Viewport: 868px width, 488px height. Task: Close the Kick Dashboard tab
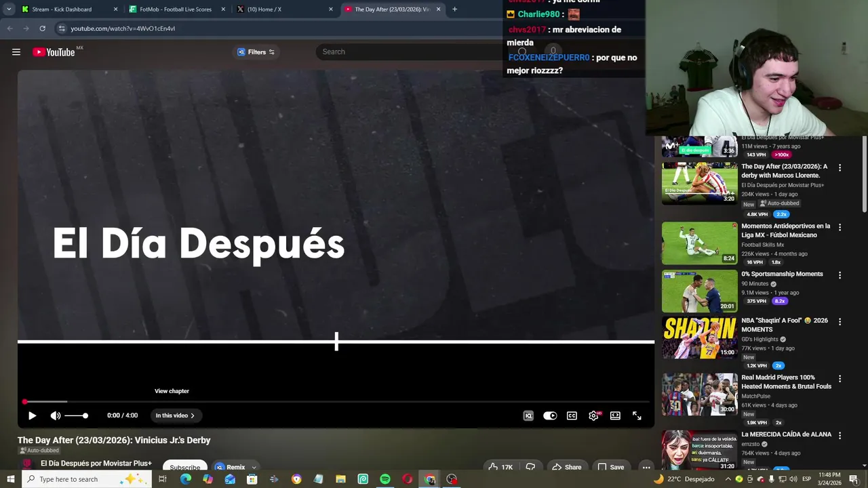(x=115, y=9)
